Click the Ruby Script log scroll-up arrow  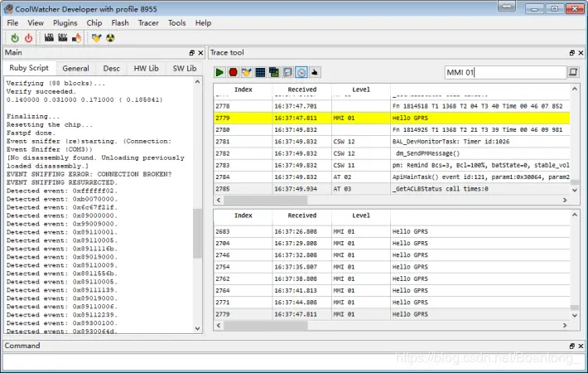point(197,81)
